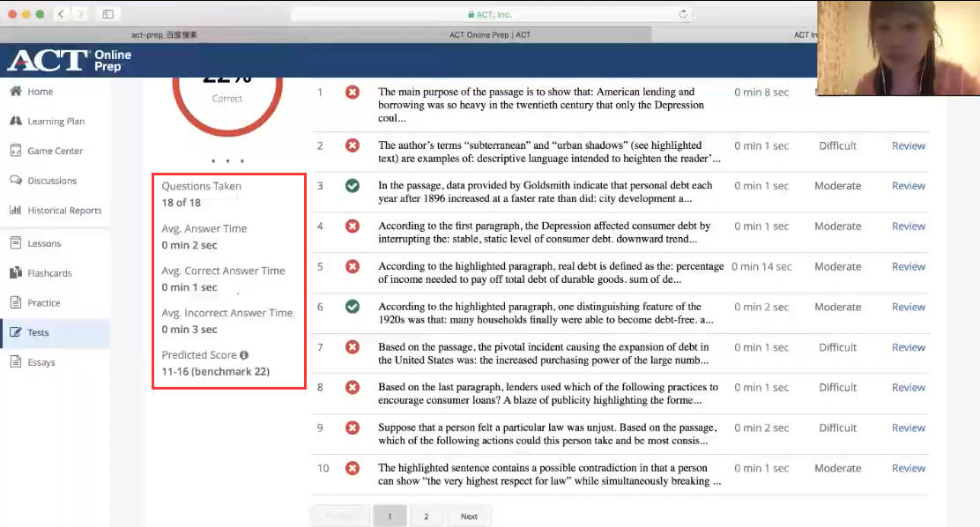Switch to the act-prep search tab
The height and width of the screenshot is (527, 980).
tap(164, 35)
